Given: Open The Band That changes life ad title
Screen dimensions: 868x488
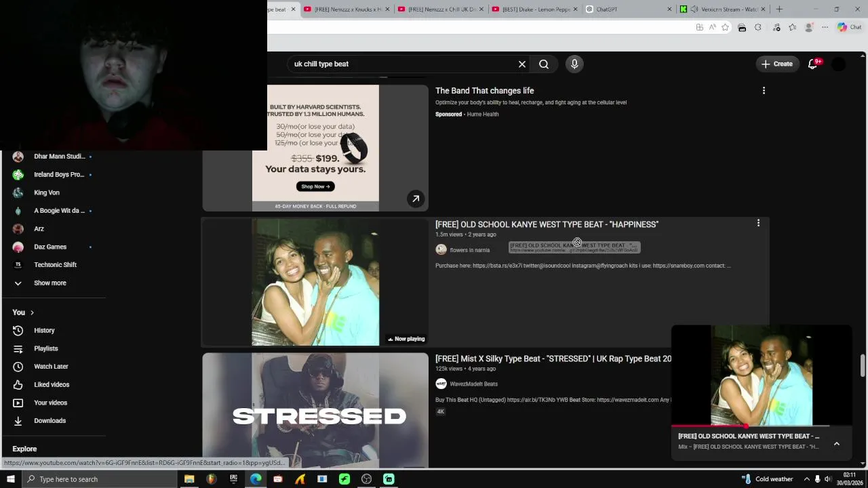Looking at the screenshot, I should 484,90.
